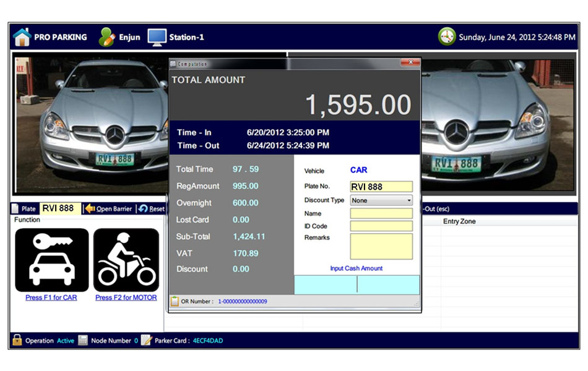
Task: Click the total amount 1,595.00
Action: pyautogui.click(x=358, y=104)
